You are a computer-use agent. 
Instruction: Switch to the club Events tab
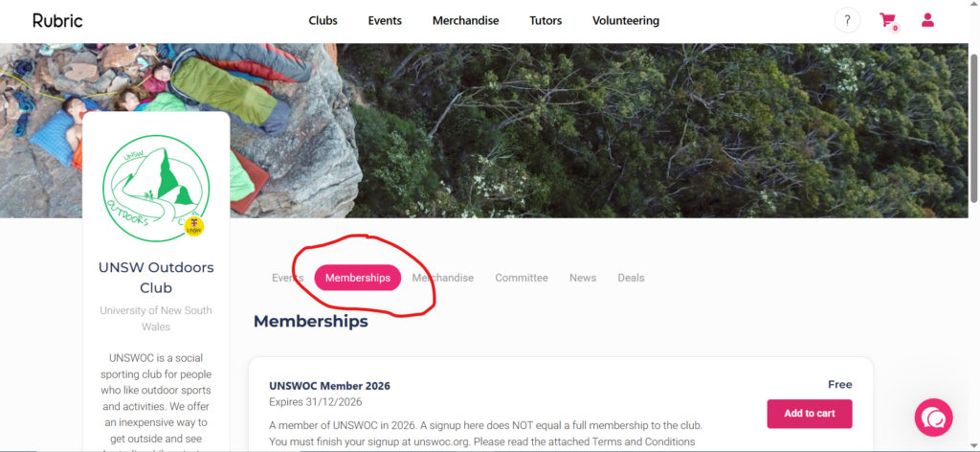pyautogui.click(x=287, y=278)
